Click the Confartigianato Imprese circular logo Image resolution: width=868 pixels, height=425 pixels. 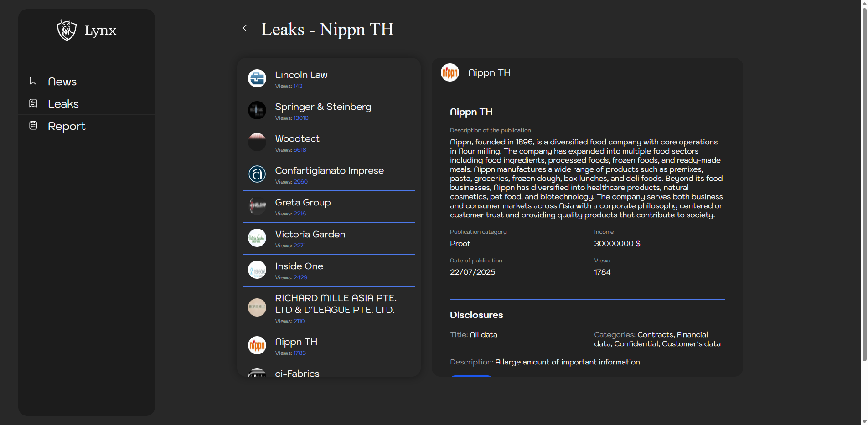tap(257, 174)
